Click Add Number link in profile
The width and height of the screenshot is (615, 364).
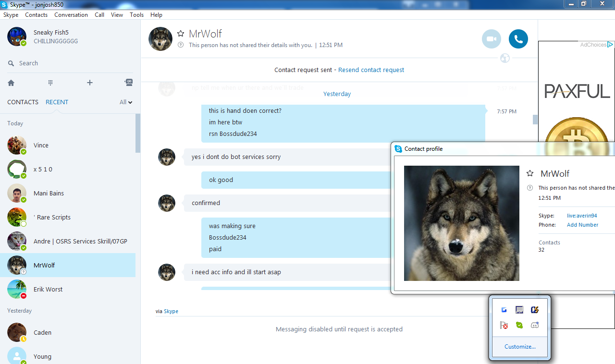pos(582,225)
